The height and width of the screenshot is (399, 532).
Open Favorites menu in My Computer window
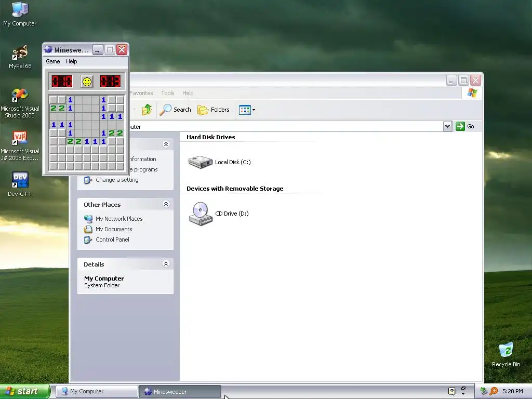pos(141,93)
